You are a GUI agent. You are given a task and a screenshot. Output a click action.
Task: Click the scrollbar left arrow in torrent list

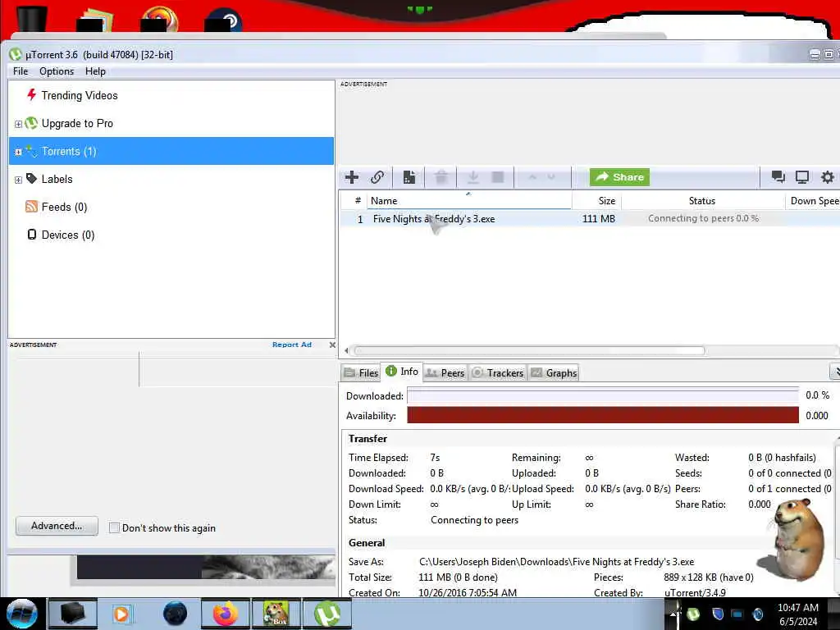coord(346,351)
